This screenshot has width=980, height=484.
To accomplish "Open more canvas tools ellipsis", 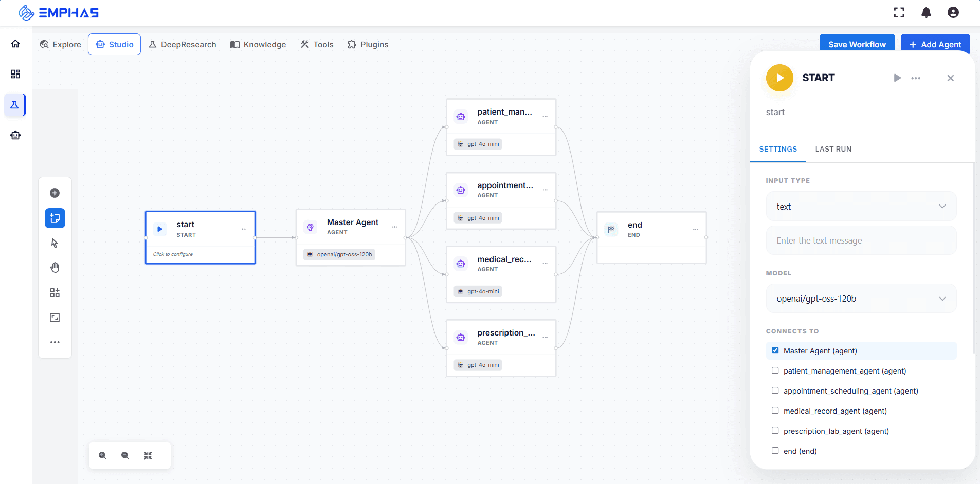I will coord(55,342).
